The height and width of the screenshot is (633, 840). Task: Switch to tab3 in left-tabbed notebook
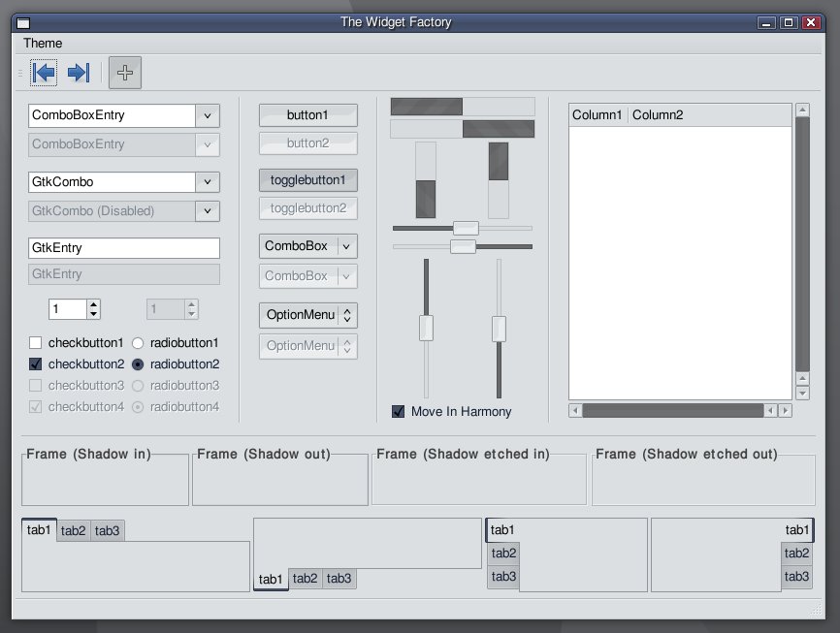(x=503, y=577)
